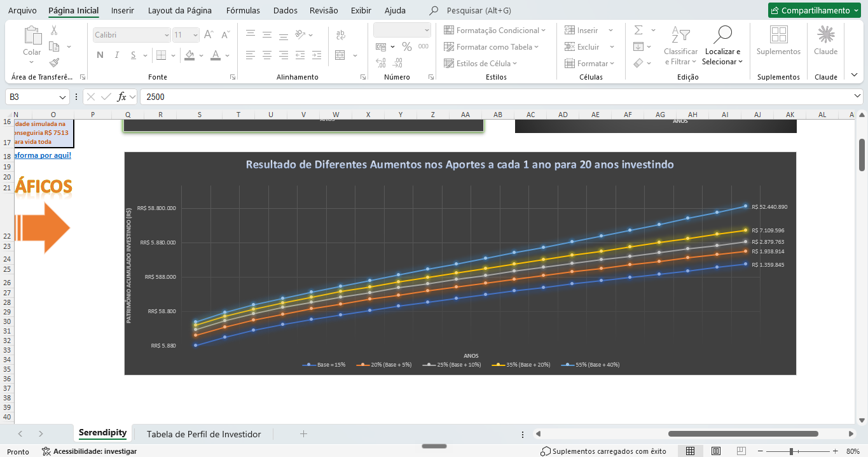
Task: Open Classificar e Filtrar dropdown
Action: tap(680, 46)
